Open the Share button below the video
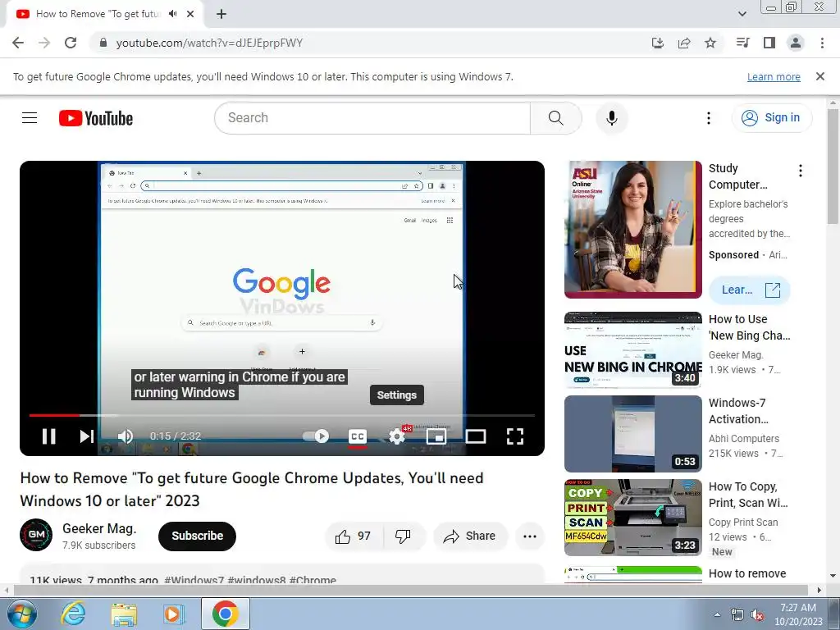This screenshot has width=840, height=630. (470, 536)
